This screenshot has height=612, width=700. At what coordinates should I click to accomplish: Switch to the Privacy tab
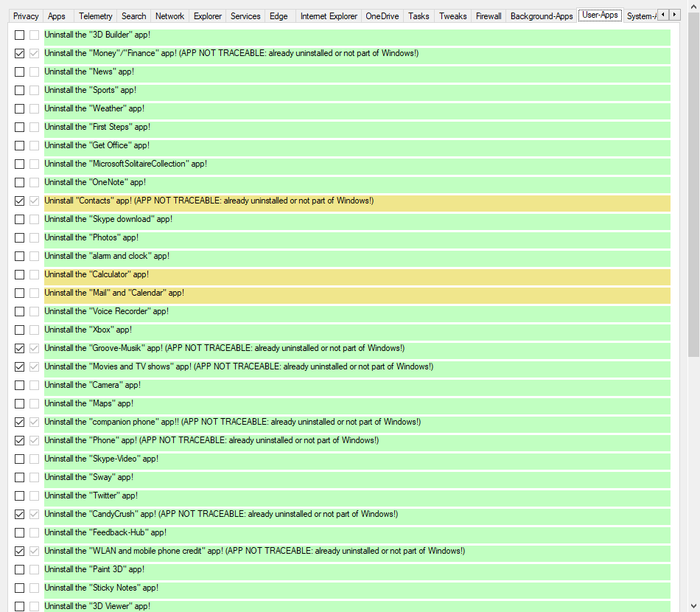pyautogui.click(x=26, y=16)
